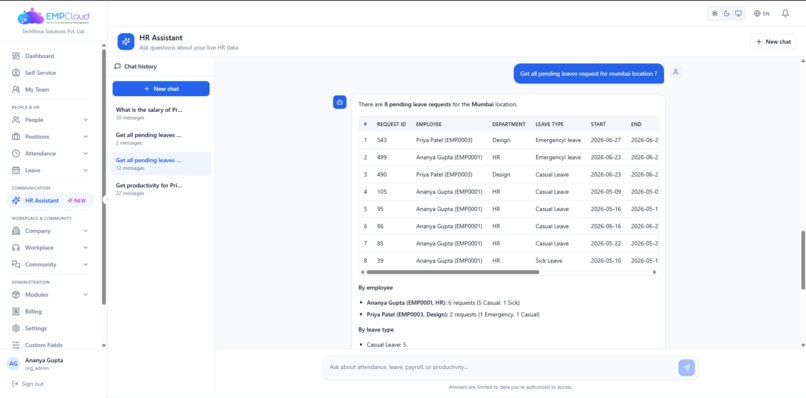Screen dimensions: 806x398
Task: Click the Attendance clock icon
Action: click(x=16, y=153)
